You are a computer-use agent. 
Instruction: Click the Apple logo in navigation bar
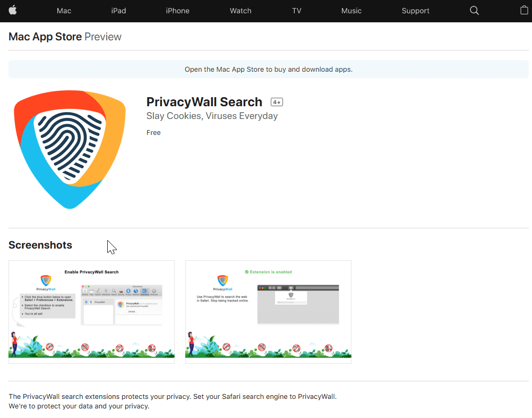pyautogui.click(x=12, y=11)
